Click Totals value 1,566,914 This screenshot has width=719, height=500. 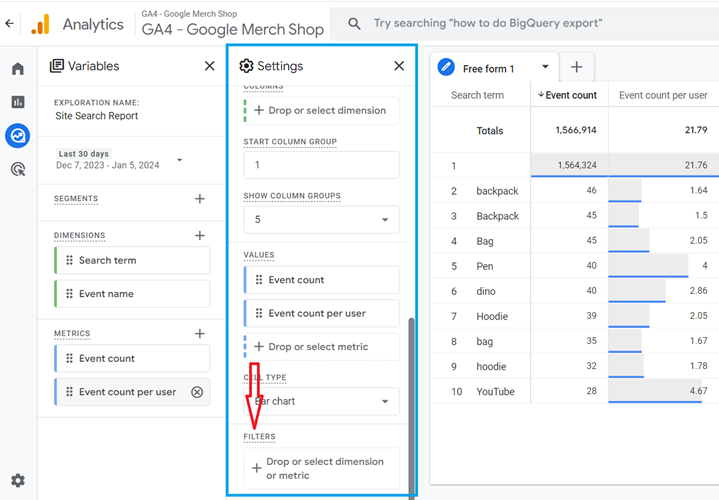pyautogui.click(x=576, y=130)
